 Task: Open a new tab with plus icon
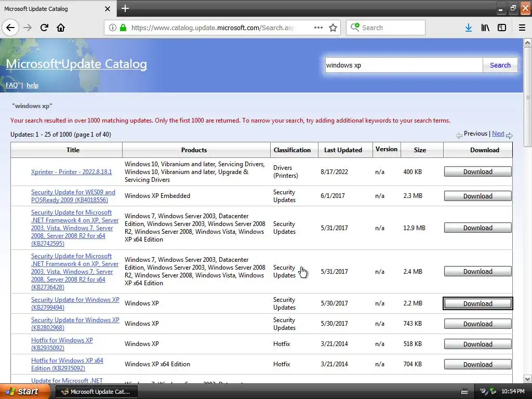point(125,8)
